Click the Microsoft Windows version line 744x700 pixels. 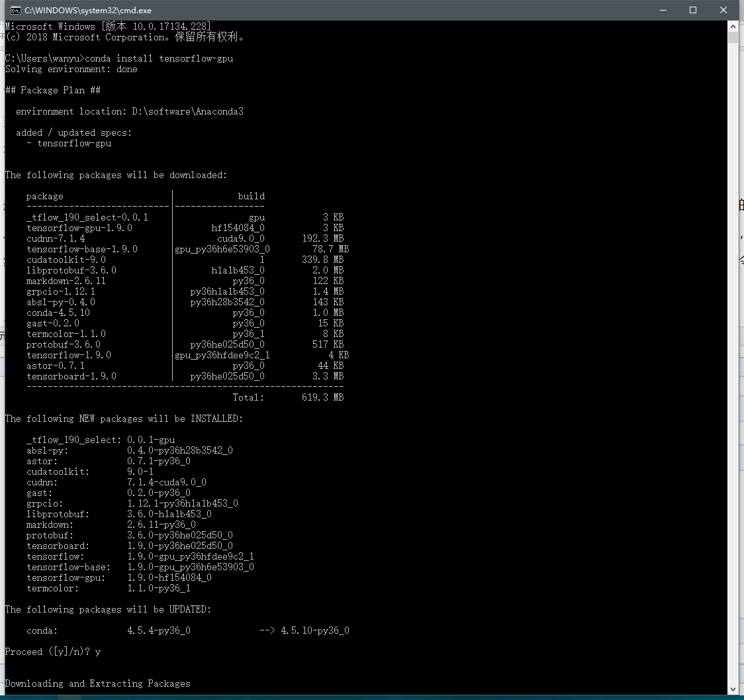click(108, 26)
